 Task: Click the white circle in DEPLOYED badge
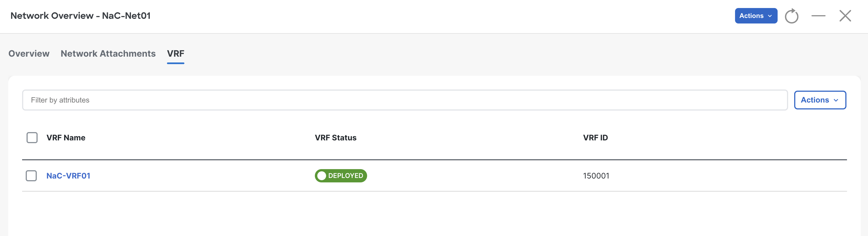tap(321, 176)
